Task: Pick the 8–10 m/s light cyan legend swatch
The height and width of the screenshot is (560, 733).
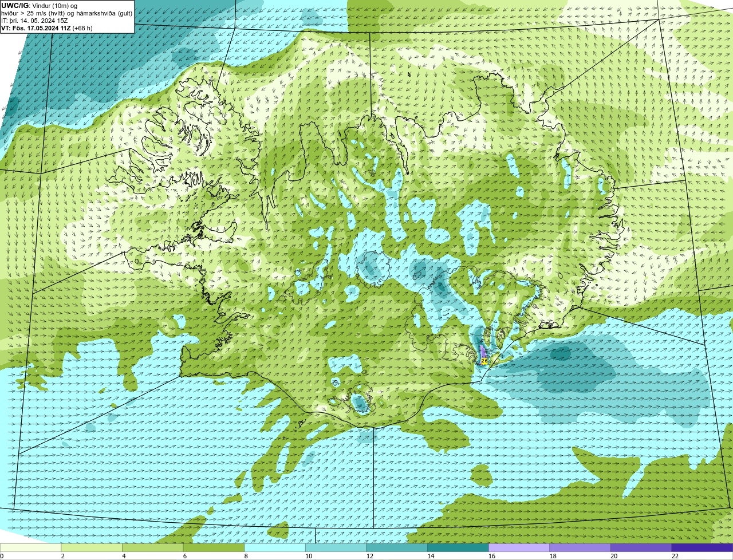Action: (x=275, y=547)
